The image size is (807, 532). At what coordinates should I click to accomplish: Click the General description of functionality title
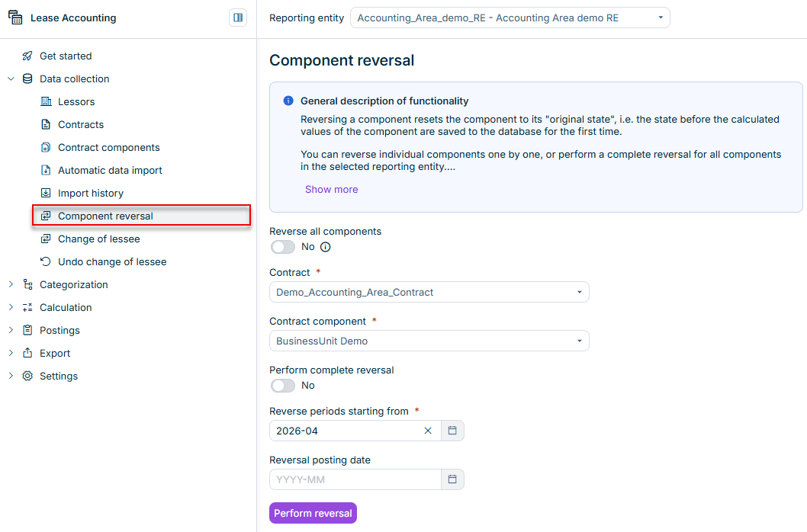(x=384, y=101)
